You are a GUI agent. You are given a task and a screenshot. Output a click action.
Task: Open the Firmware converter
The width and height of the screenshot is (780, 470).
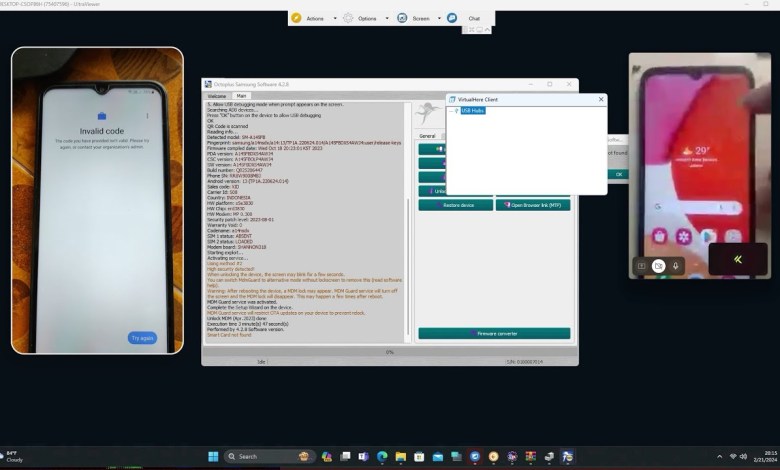[494, 333]
